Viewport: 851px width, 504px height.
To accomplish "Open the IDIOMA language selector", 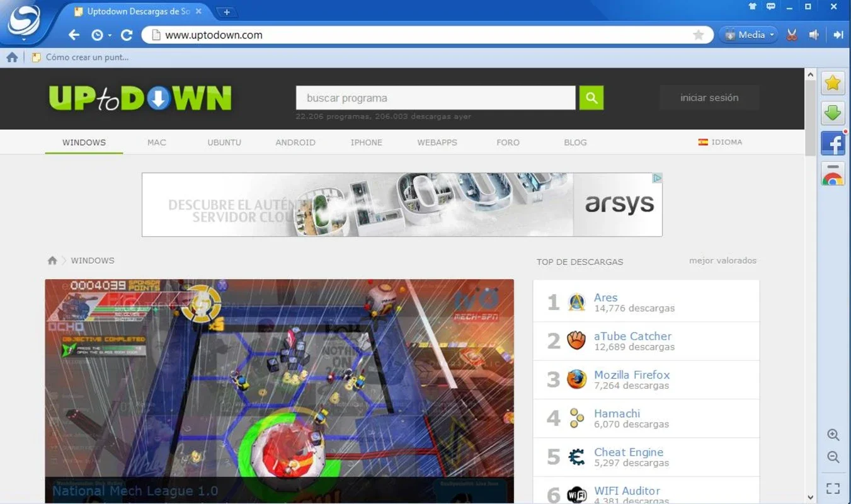I will (x=720, y=142).
